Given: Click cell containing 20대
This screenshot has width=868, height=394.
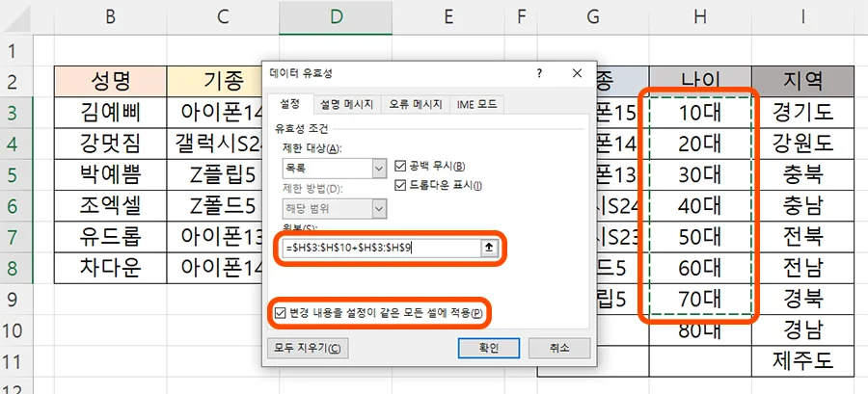Looking at the screenshot, I should tap(700, 144).
